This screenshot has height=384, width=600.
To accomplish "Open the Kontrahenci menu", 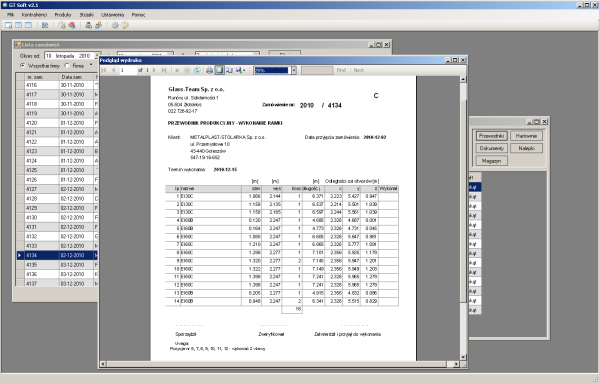I will click(x=34, y=15).
